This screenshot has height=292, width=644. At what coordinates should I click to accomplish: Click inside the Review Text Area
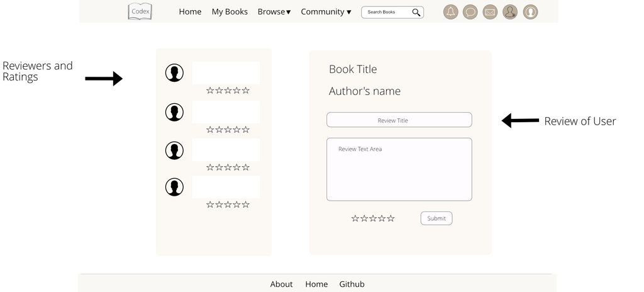399,169
